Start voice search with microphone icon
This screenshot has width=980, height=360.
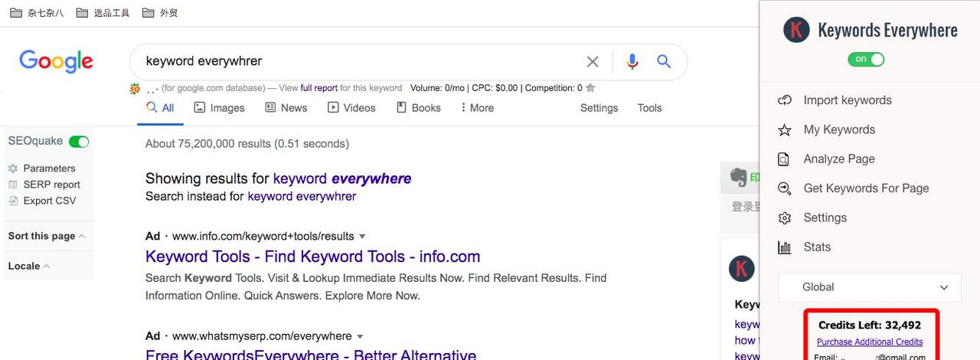(632, 61)
